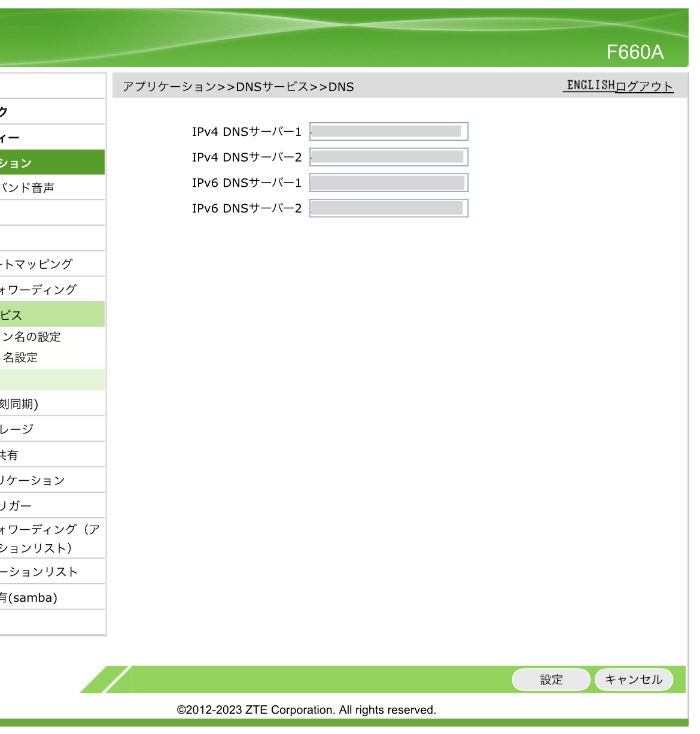Open the 刻同期) sidebar item

tap(52, 404)
